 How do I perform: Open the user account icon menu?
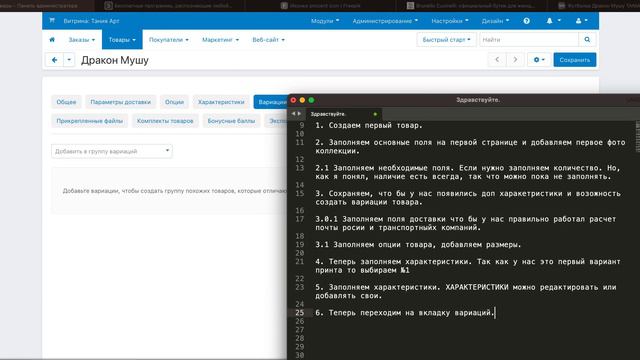click(581, 21)
